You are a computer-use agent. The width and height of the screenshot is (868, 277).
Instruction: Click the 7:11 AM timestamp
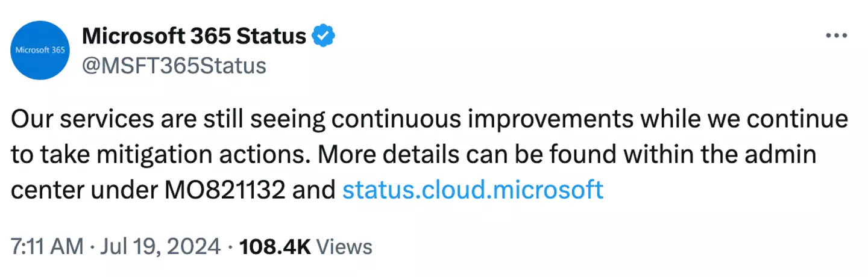click(47, 246)
